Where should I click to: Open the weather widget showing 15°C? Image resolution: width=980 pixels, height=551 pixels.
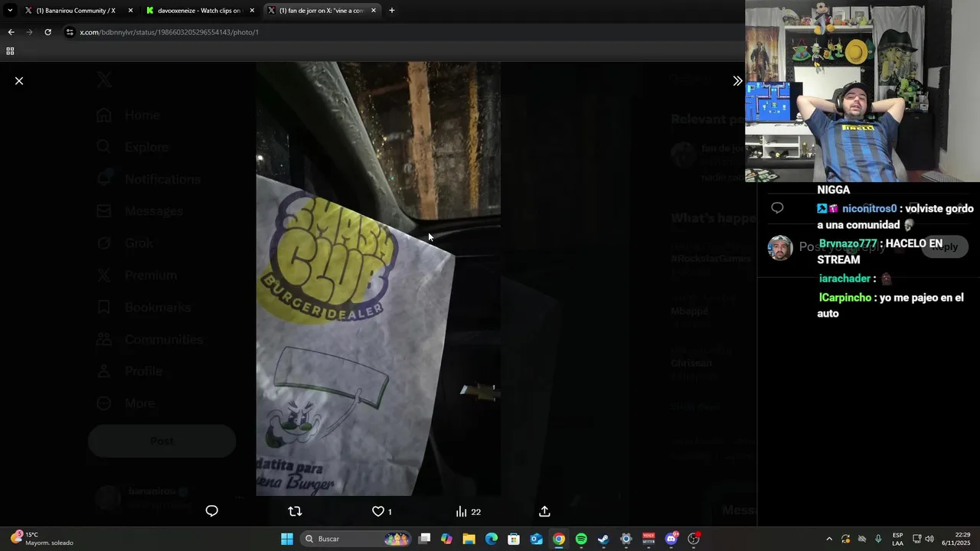42,539
